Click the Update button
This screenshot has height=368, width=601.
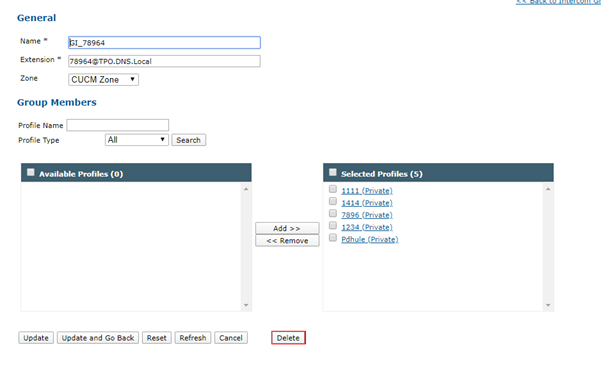[36, 338]
